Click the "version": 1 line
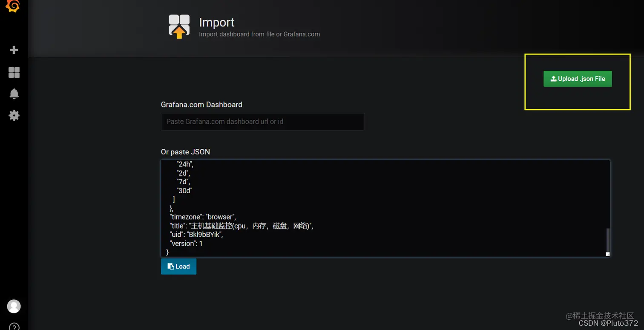This screenshot has width=644, height=330. pos(186,243)
